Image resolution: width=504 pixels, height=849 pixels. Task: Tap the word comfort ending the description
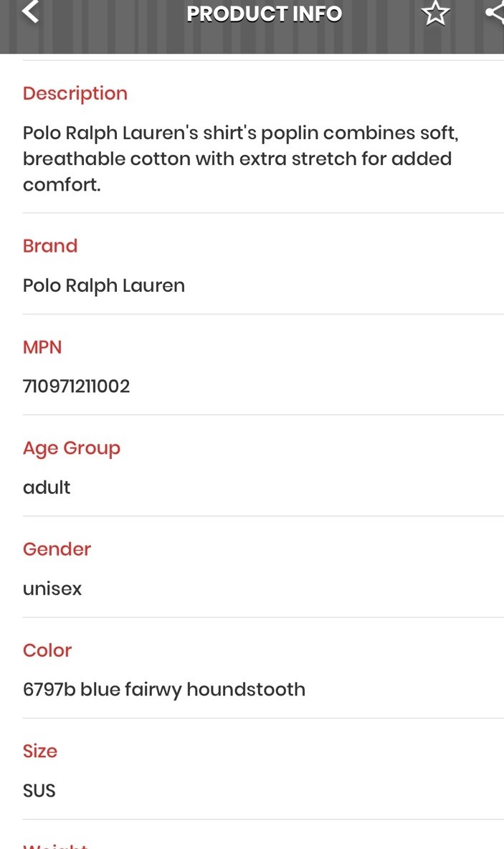62,184
